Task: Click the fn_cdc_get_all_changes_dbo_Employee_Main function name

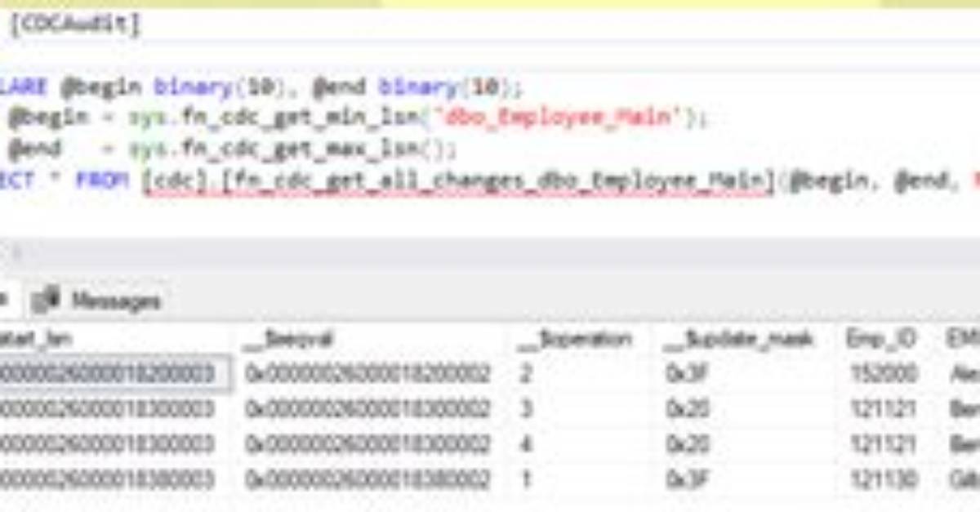Action: click(498, 181)
